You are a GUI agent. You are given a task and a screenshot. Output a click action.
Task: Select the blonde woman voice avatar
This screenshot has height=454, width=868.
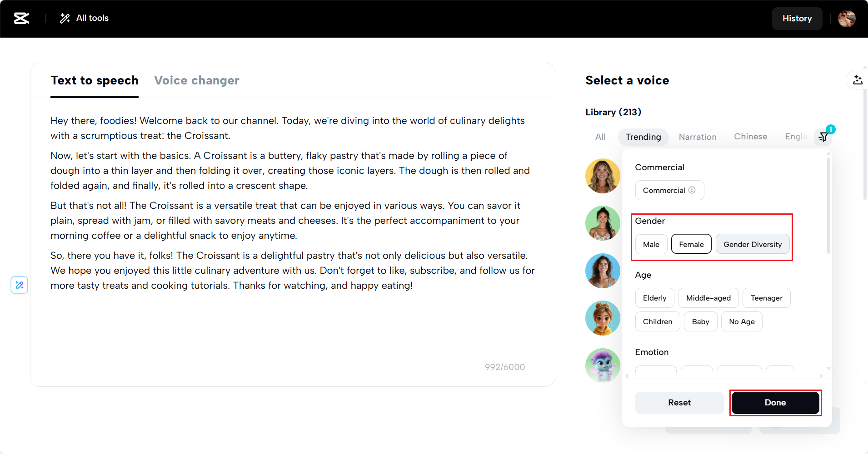tap(603, 176)
